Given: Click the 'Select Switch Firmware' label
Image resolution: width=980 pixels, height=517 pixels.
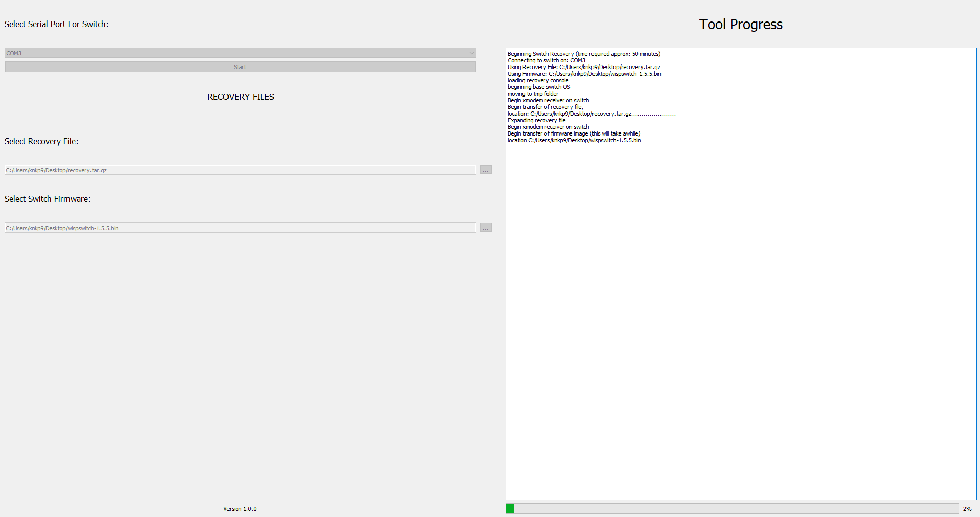Looking at the screenshot, I should (x=48, y=199).
